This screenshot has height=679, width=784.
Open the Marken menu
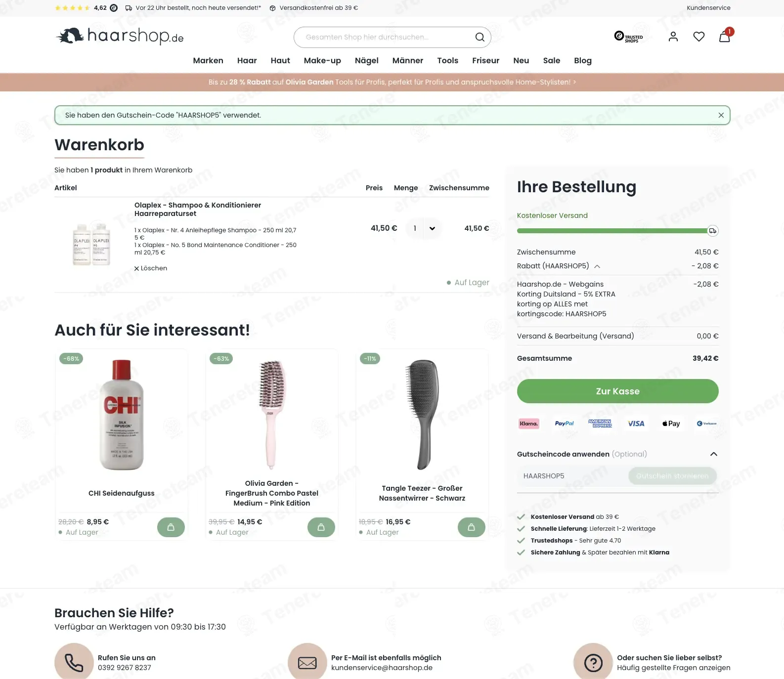[x=208, y=60]
